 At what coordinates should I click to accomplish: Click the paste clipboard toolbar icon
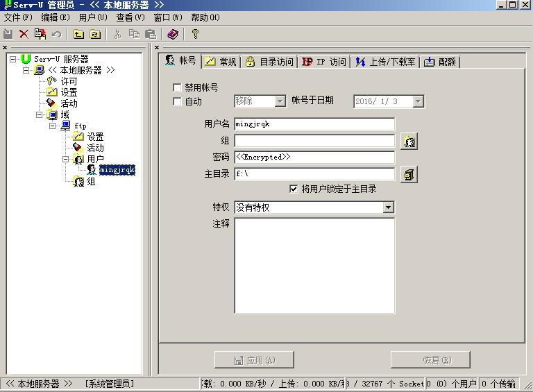pyautogui.click(x=150, y=34)
